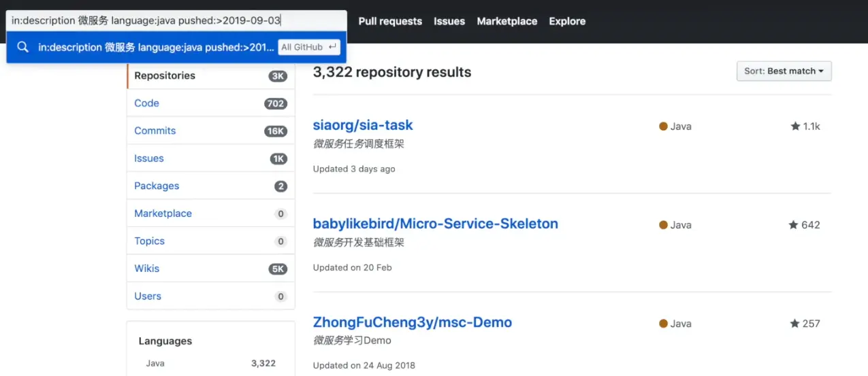Open Pull requests in top navigation

point(390,21)
